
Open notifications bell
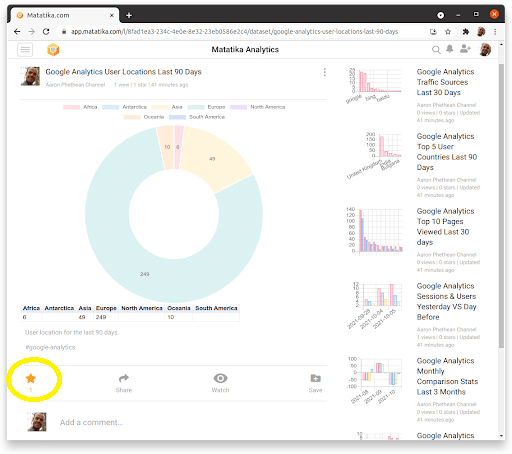tap(450, 49)
